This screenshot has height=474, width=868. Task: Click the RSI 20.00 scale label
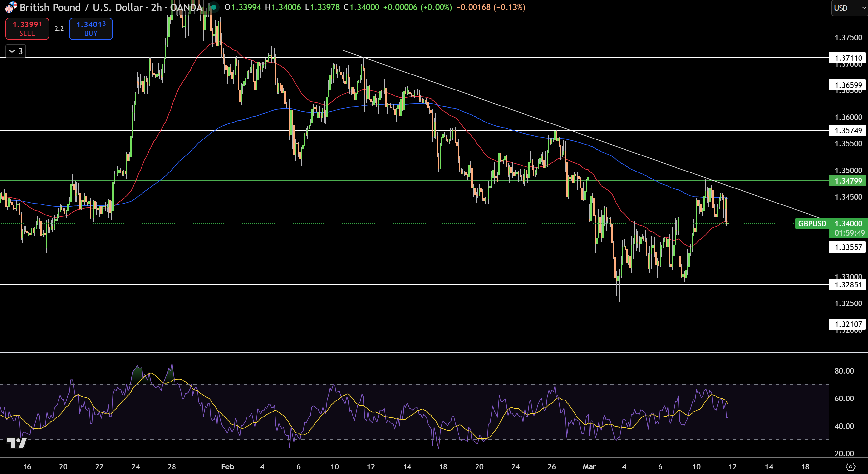[x=844, y=453]
